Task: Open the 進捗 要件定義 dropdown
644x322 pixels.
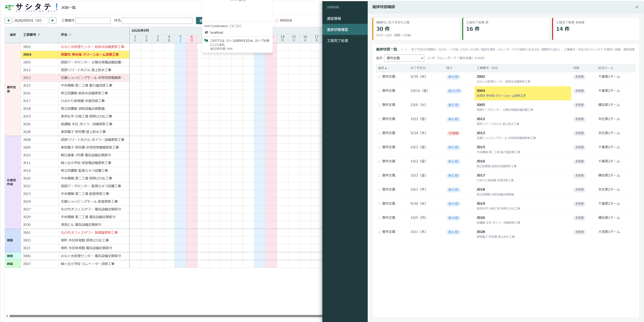Action: tap(404, 58)
